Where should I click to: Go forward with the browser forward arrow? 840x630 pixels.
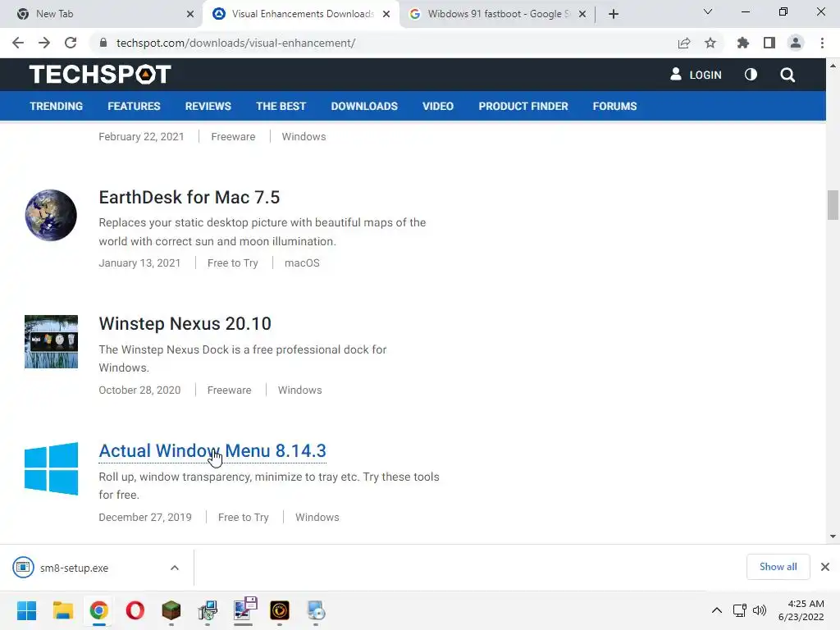point(44,43)
